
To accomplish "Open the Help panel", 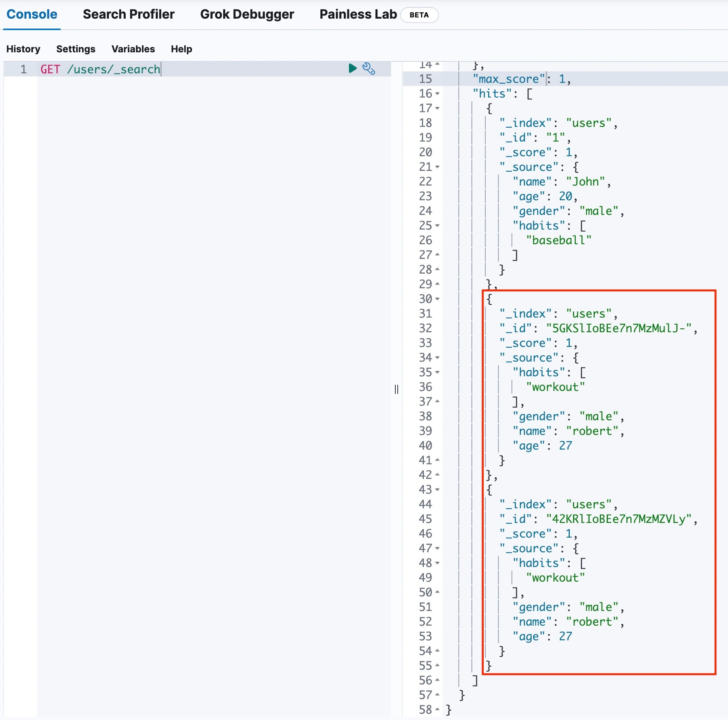I will click(181, 49).
